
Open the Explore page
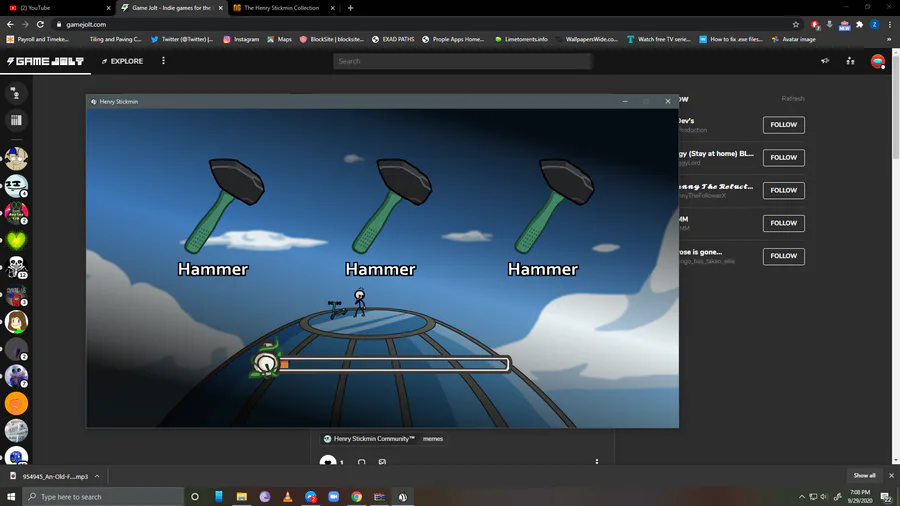(x=122, y=61)
